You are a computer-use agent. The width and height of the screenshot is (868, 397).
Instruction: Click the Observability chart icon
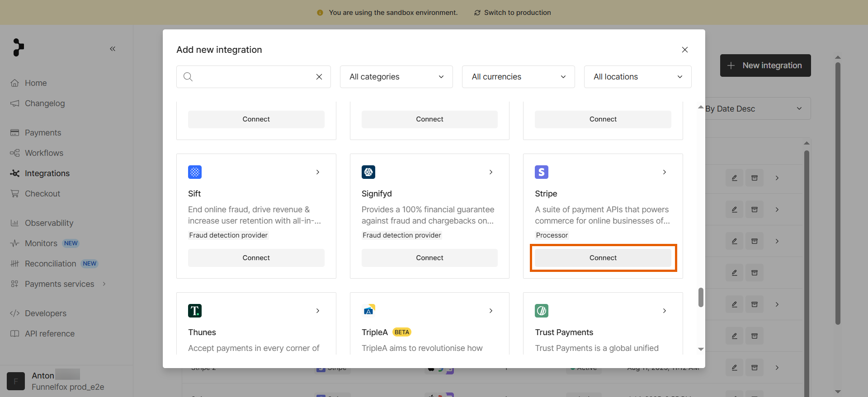pos(15,223)
